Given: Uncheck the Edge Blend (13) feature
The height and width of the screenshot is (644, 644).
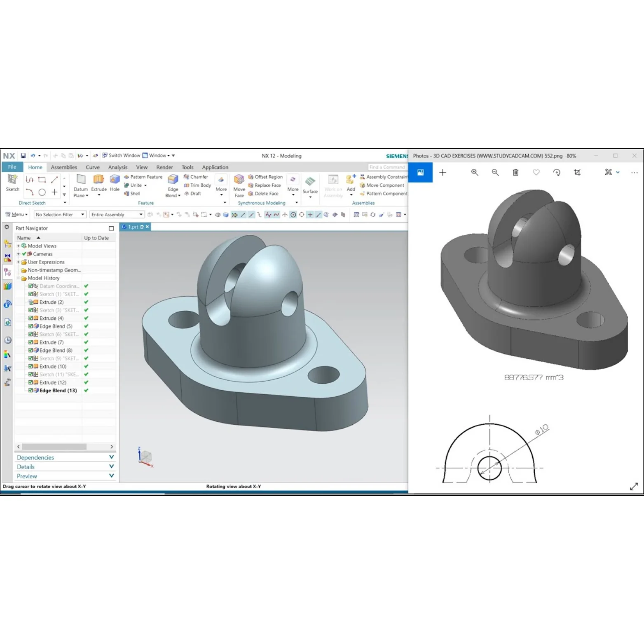Looking at the screenshot, I should (31, 390).
